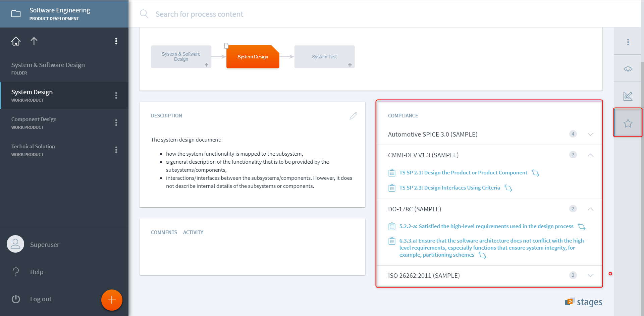Screen dimensions: 644x316
Task: Open System Design item options menu
Action: pyautogui.click(x=116, y=96)
